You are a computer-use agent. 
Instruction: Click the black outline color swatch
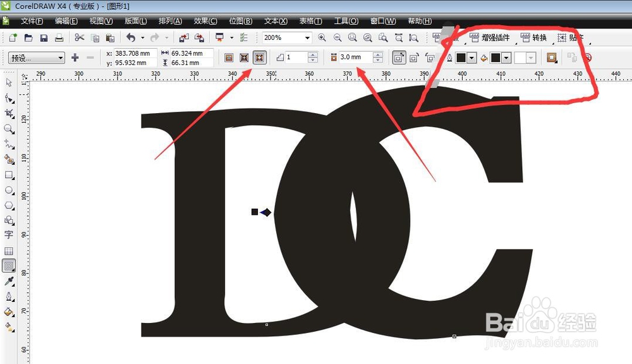461,58
